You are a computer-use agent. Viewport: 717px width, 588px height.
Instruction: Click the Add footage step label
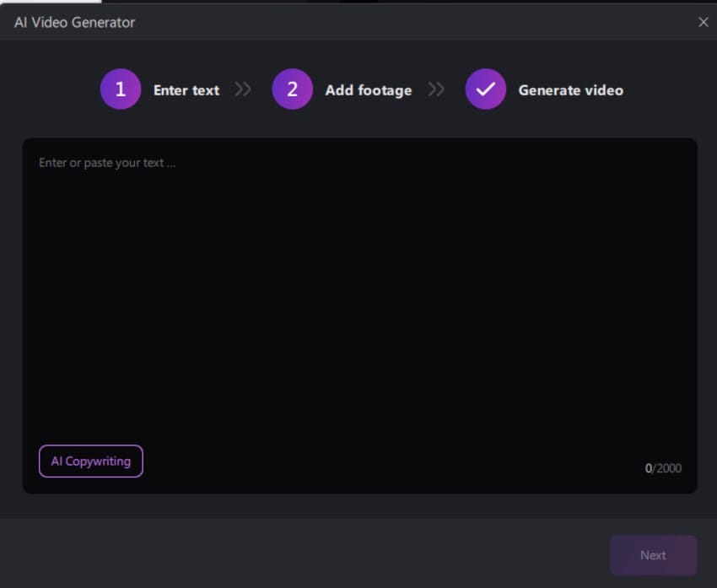pos(369,89)
